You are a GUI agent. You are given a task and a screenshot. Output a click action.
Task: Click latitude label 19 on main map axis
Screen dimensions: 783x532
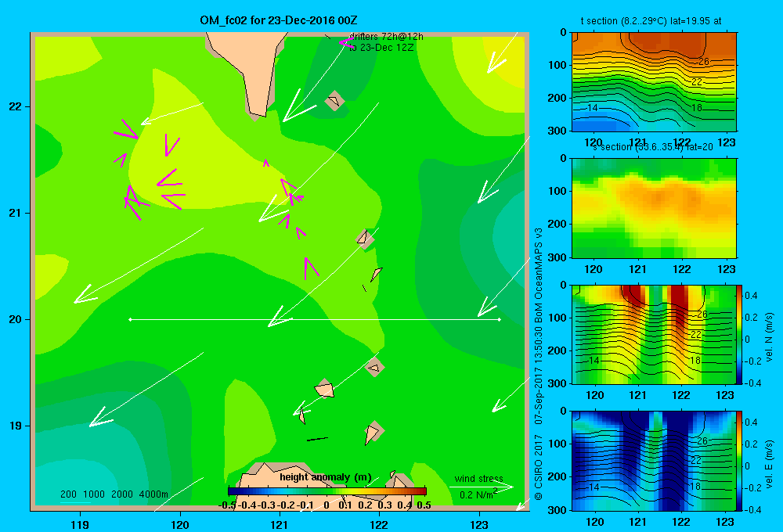(16, 426)
